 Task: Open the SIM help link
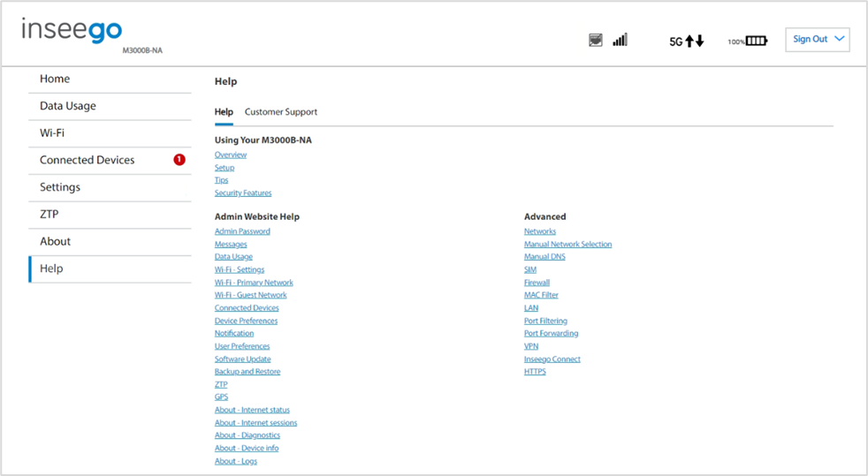click(x=530, y=269)
